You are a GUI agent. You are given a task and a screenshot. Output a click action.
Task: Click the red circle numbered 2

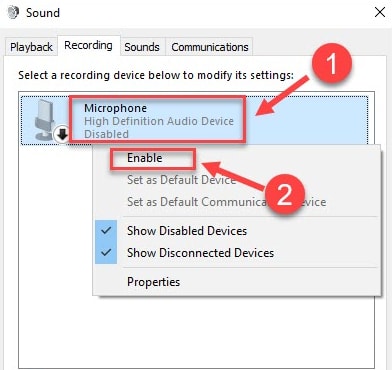point(285,194)
